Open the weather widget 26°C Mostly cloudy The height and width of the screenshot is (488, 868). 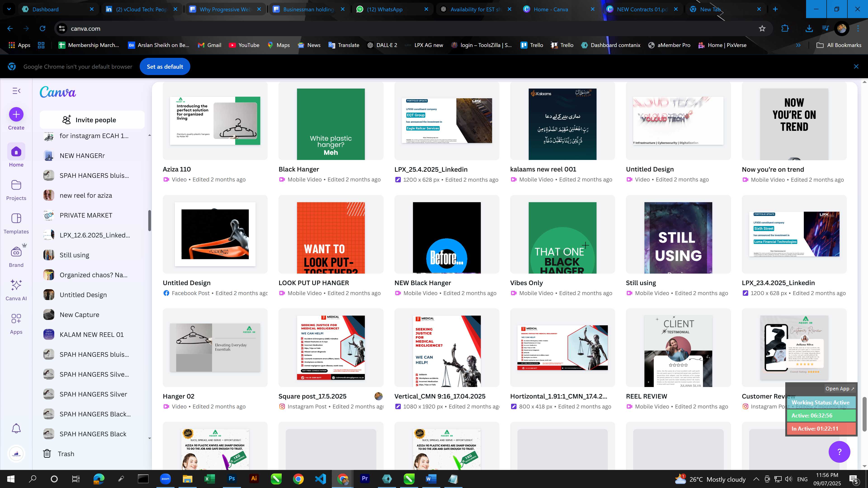(x=710, y=479)
